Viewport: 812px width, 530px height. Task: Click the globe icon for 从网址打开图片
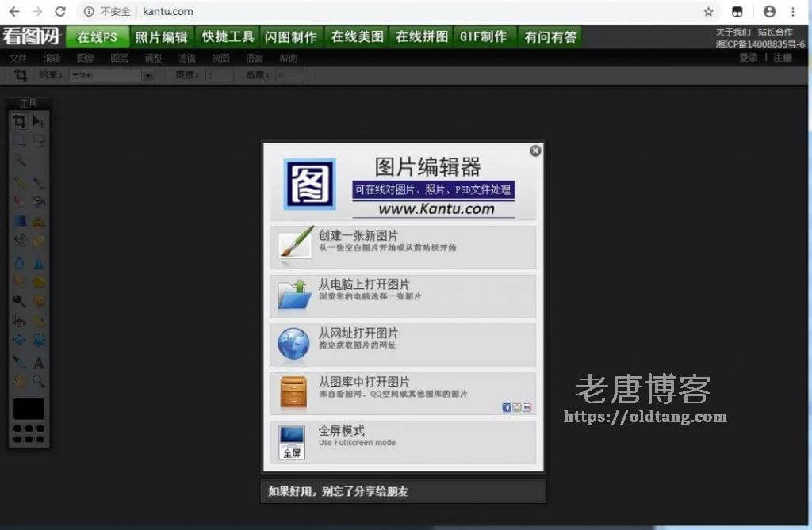294,345
